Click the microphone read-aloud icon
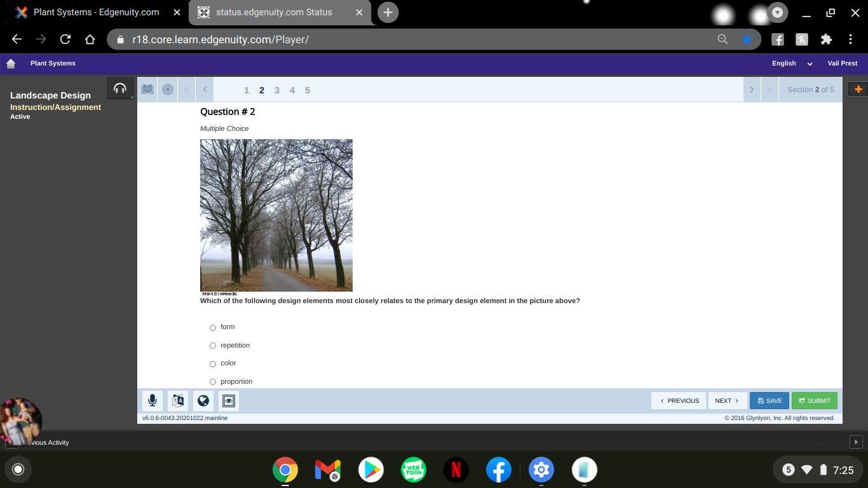The width and height of the screenshot is (868, 488). pos(153,400)
